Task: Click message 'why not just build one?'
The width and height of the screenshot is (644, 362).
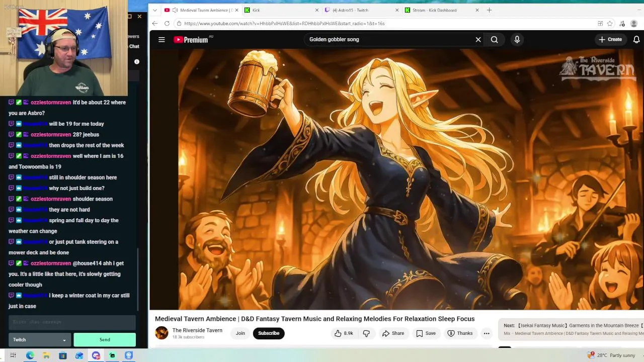Action: point(76,188)
